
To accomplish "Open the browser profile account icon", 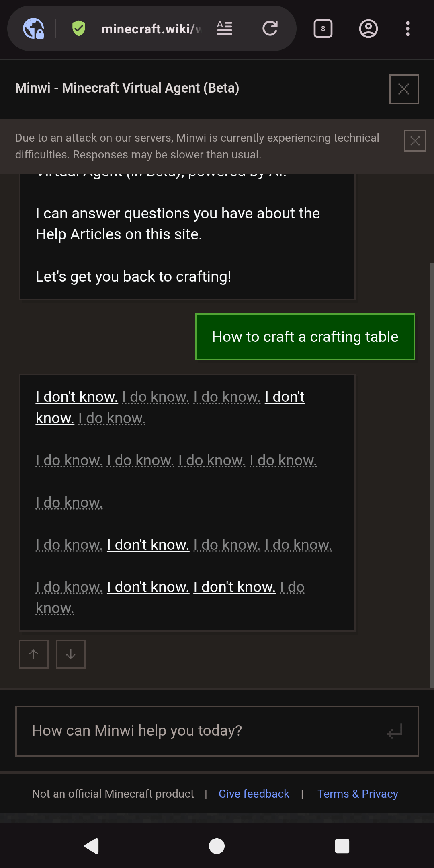I will (x=368, y=29).
